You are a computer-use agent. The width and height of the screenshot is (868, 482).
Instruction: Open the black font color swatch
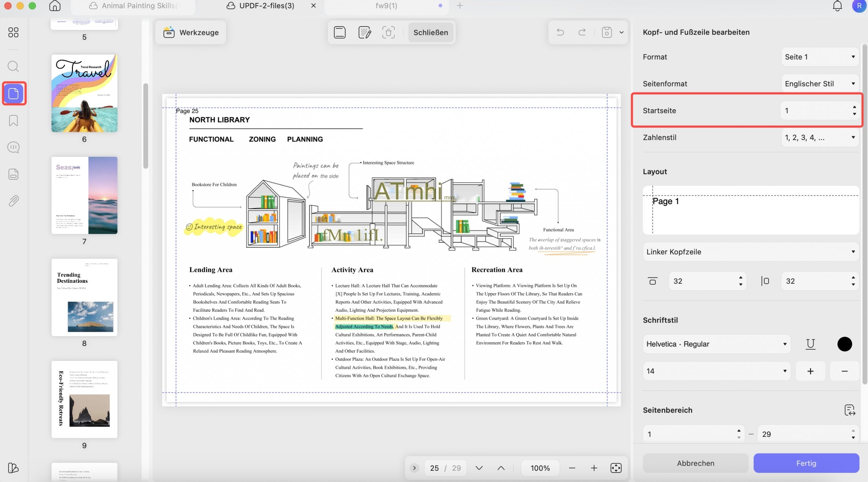845,344
